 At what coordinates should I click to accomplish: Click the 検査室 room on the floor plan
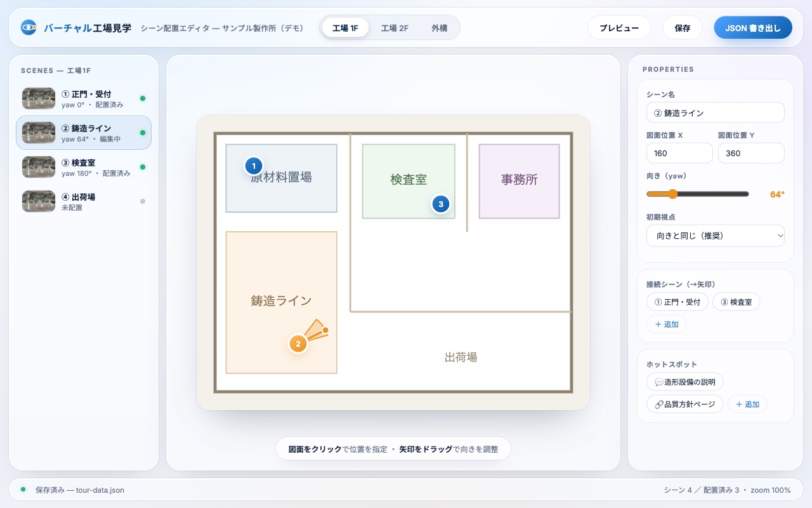point(409,181)
